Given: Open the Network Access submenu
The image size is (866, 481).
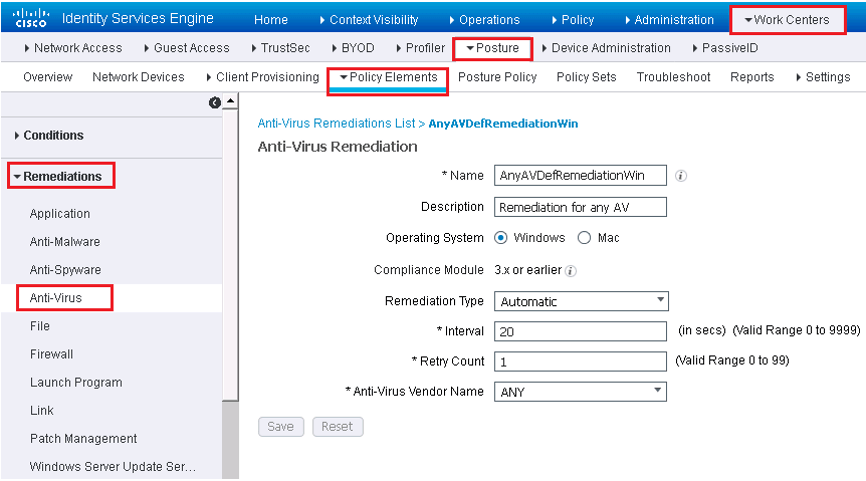Looking at the screenshot, I should click(x=73, y=48).
